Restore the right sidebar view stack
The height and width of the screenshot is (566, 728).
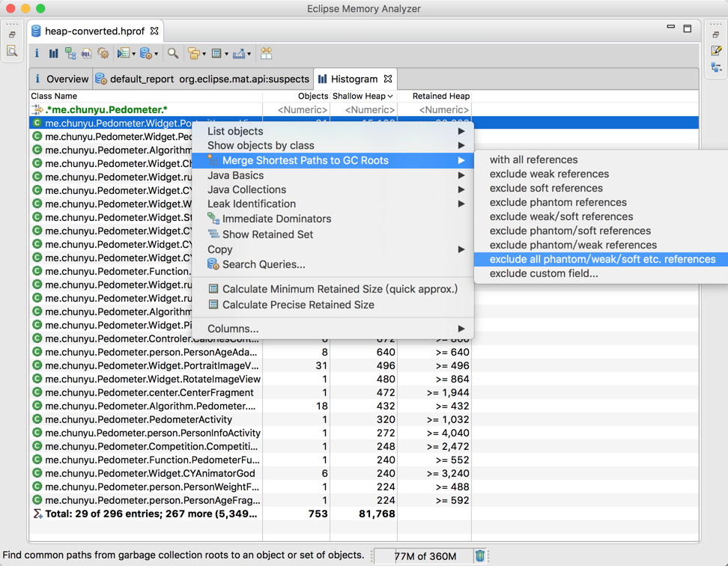715,34
